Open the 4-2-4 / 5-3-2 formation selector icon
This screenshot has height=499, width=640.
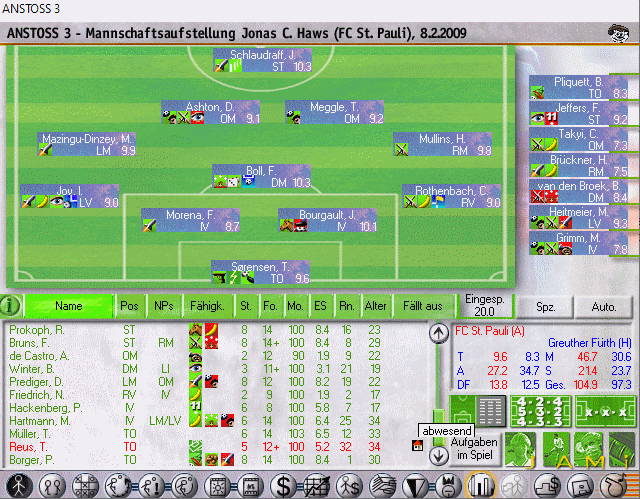tap(540, 411)
